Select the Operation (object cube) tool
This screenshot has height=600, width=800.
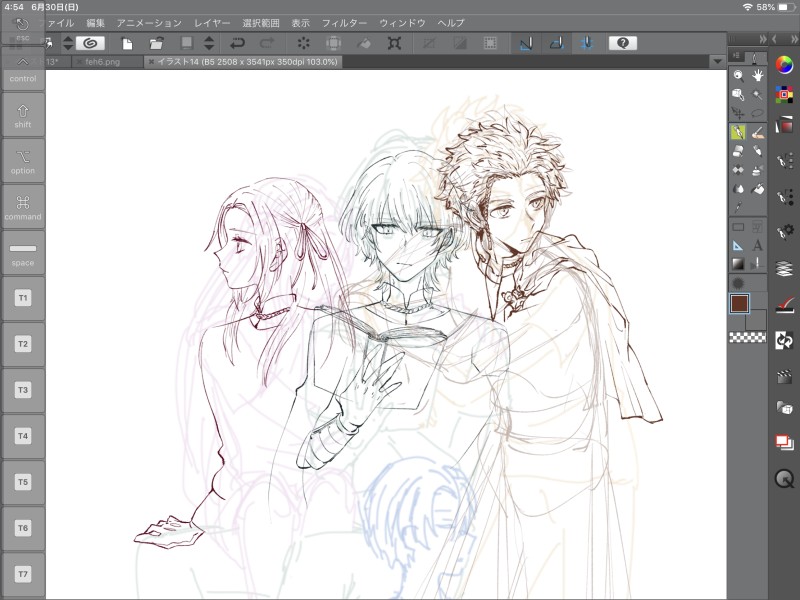pyautogui.click(x=738, y=94)
